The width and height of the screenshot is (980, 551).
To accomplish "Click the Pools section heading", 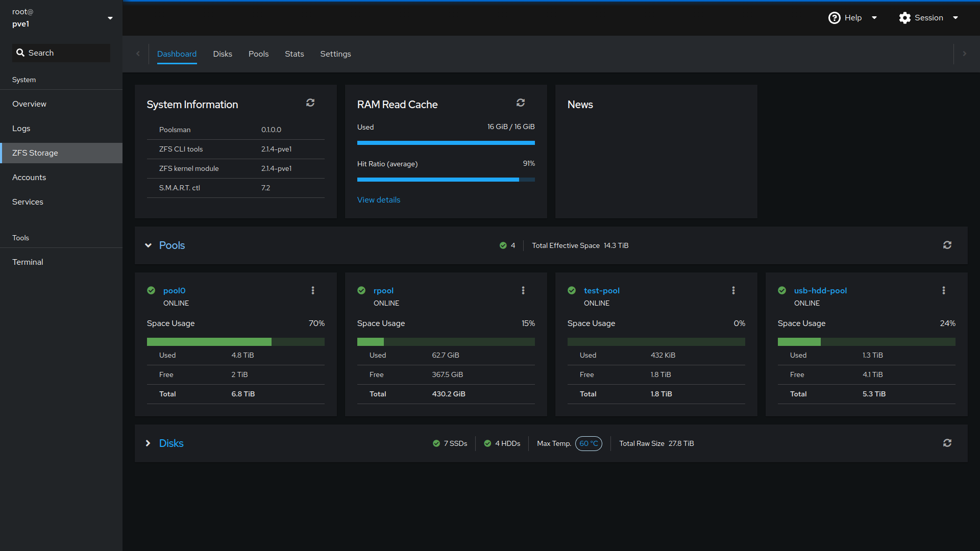I will (x=172, y=245).
